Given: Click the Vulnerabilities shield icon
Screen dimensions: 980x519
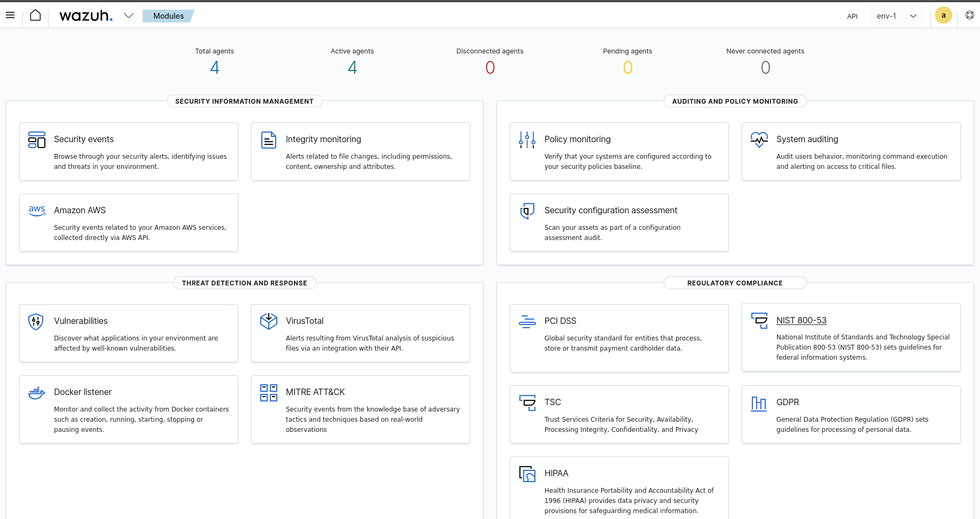Looking at the screenshot, I should click(36, 322).
